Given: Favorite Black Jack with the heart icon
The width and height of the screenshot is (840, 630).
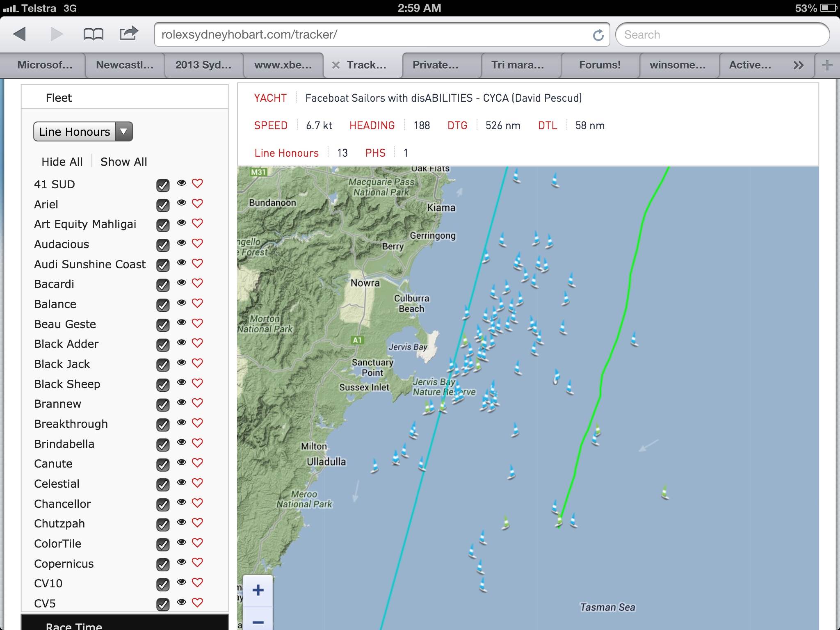Looking at the screenshot, I should pyautogui.click(x=197, y=363).
